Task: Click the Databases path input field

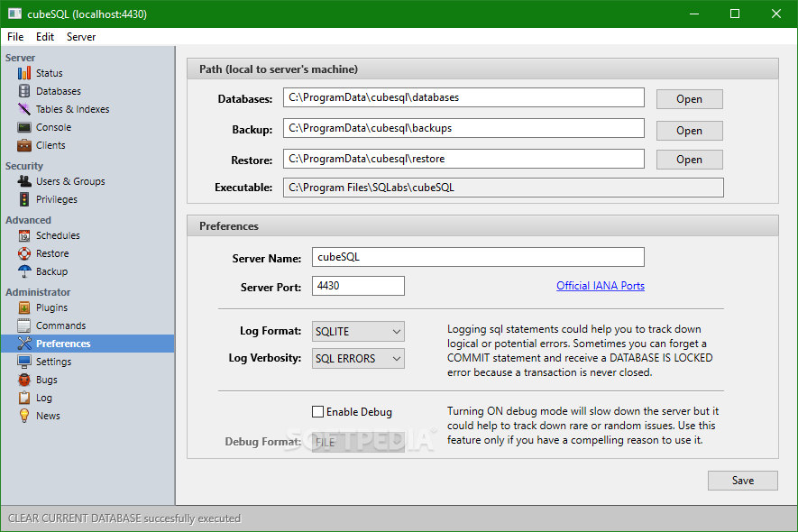Action: (463, 97)
